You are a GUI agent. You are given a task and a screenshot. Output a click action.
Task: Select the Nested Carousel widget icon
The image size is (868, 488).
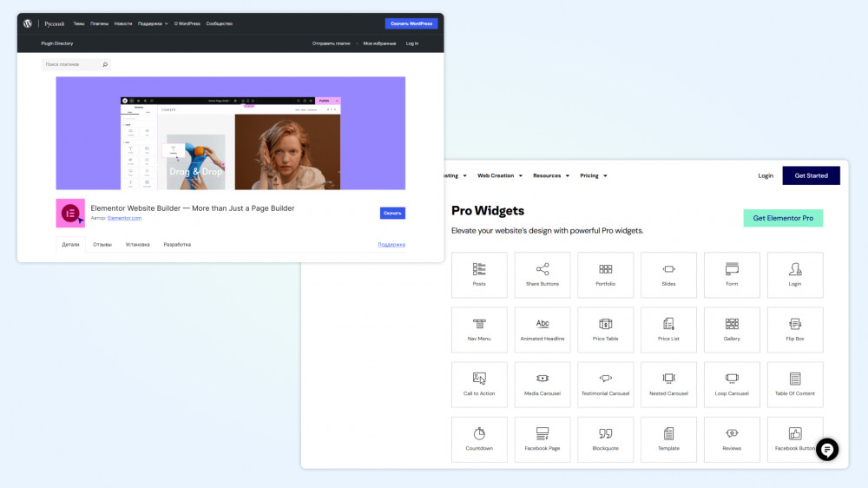pos(668,379)
